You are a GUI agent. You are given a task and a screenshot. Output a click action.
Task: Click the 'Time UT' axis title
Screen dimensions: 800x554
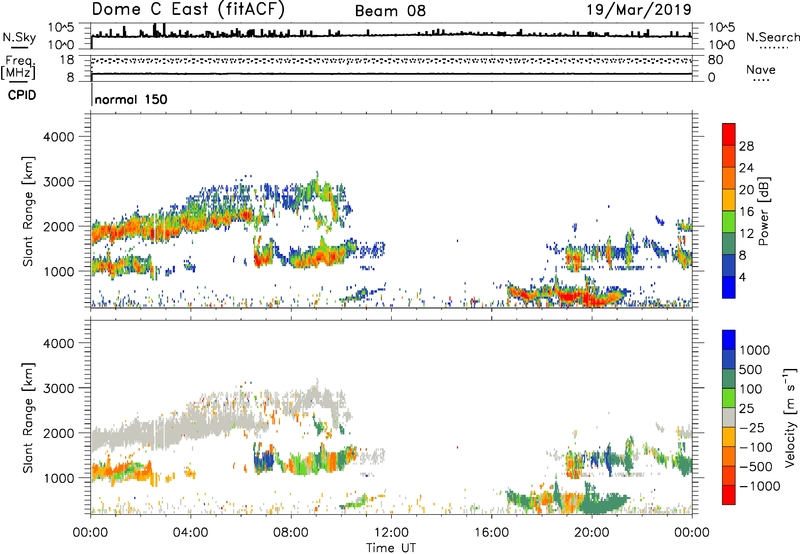pos(391,548)
